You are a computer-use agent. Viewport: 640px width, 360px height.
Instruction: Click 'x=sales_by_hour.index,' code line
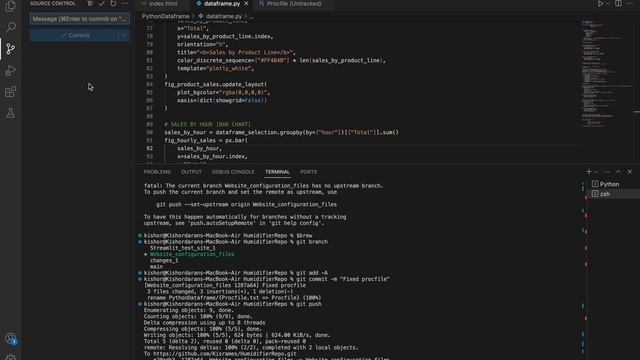click(212, 156)
